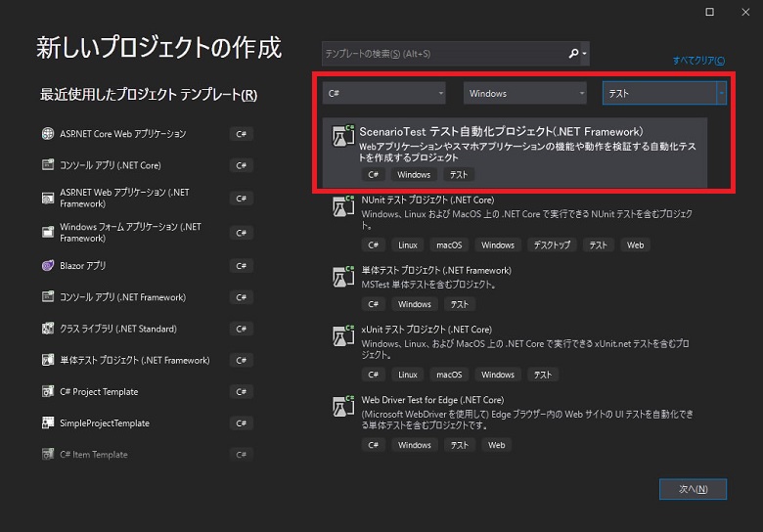Open the C# language filter dropdown

coord(383,93)
